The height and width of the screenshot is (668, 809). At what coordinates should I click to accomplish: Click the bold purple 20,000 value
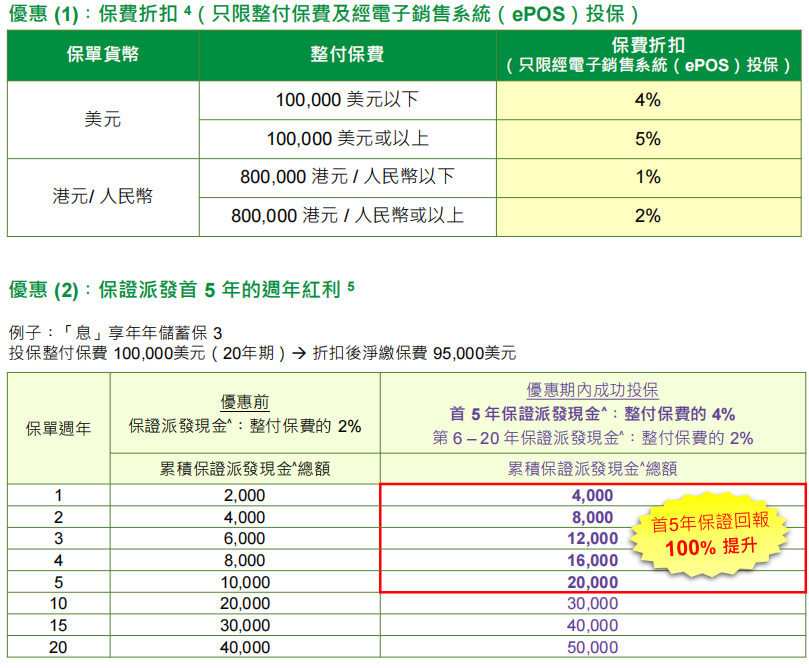(x=592, y=582)
